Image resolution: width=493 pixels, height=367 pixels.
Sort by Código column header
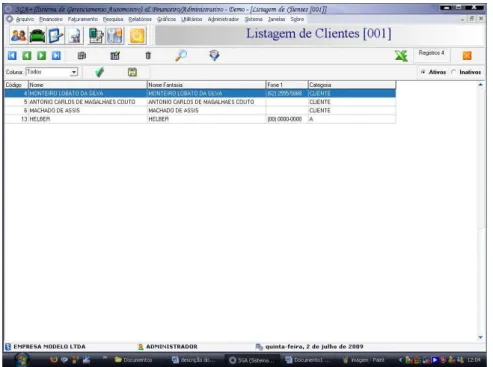(x=16, y=85)
